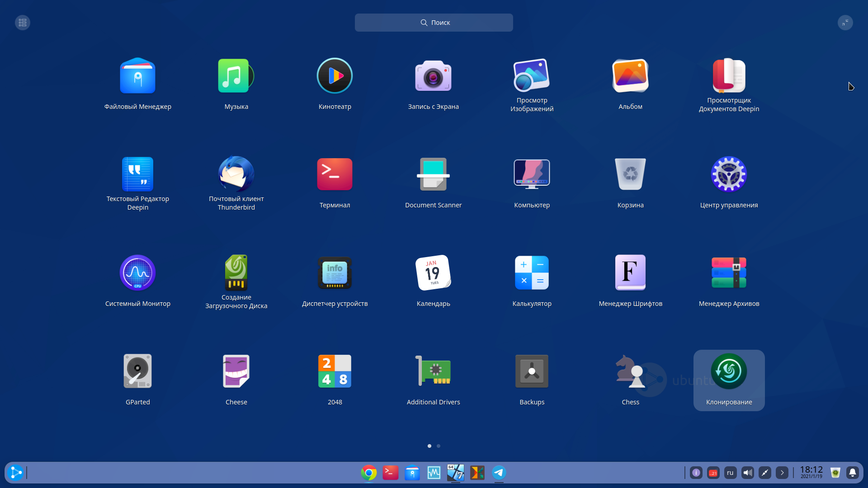Go to second launcher page dot
Screen dimensions: 868x488
click(x=439, y=446)
